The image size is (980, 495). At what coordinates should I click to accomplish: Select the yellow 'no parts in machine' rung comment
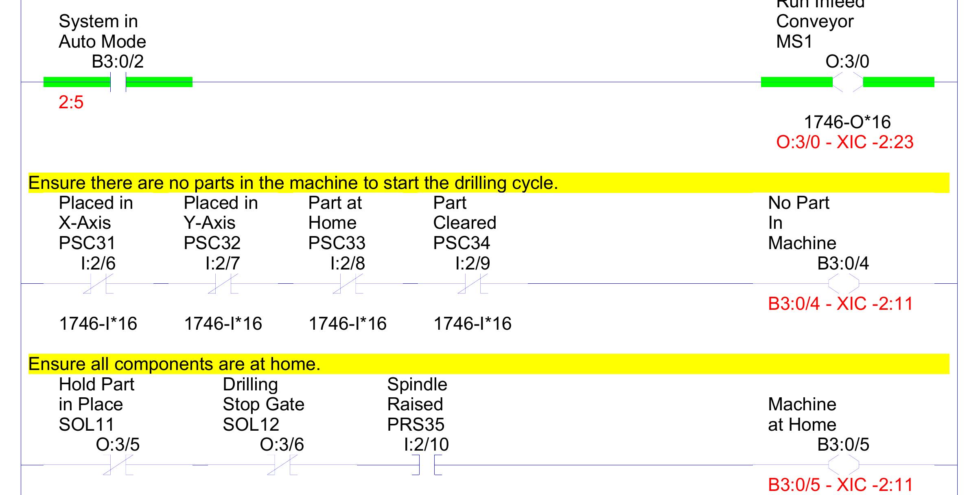(x=293, y=183)
